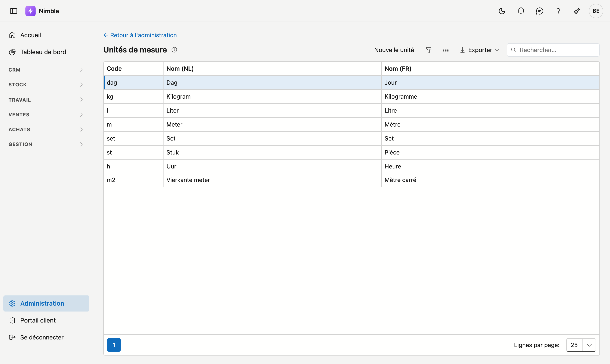This screenshot has width=610, height=364.
Task: Open the filter funnel icon
Action: 429,50
